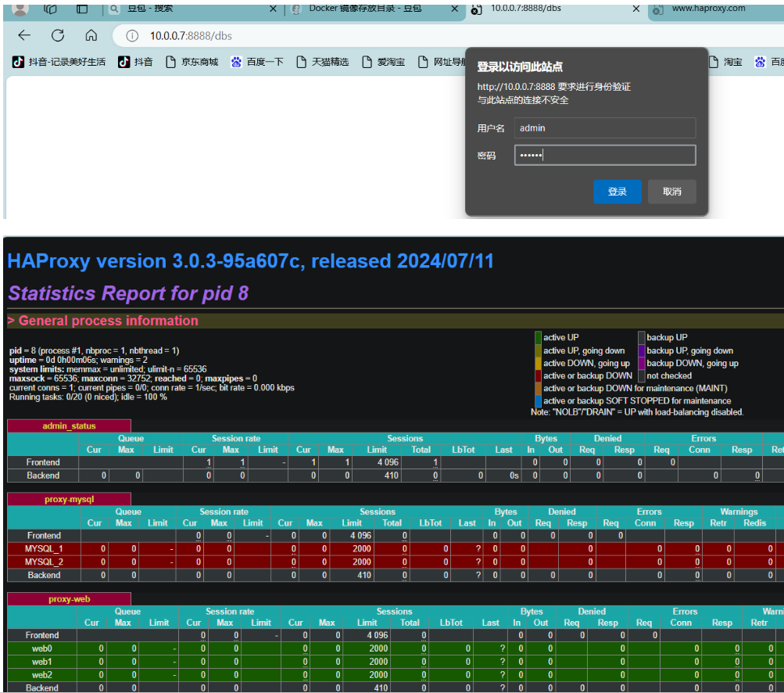
Task: Click Session rate header in admin_status table
Action: (236, 438)
